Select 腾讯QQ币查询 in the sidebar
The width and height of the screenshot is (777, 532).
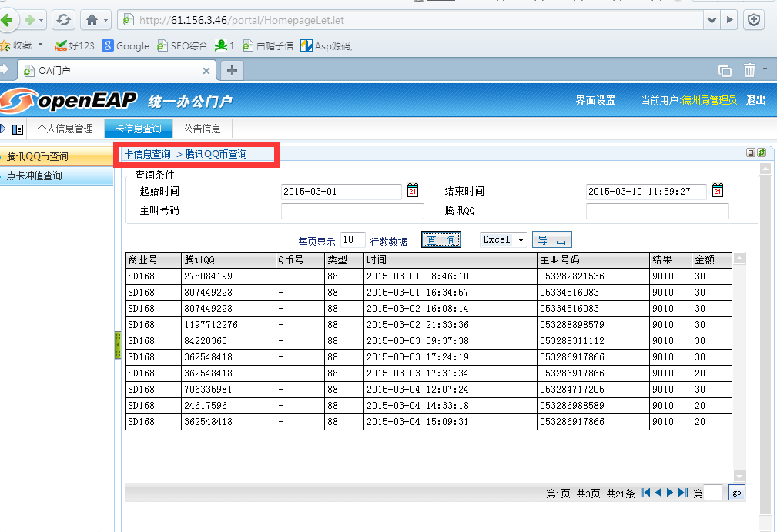(56, 156)
